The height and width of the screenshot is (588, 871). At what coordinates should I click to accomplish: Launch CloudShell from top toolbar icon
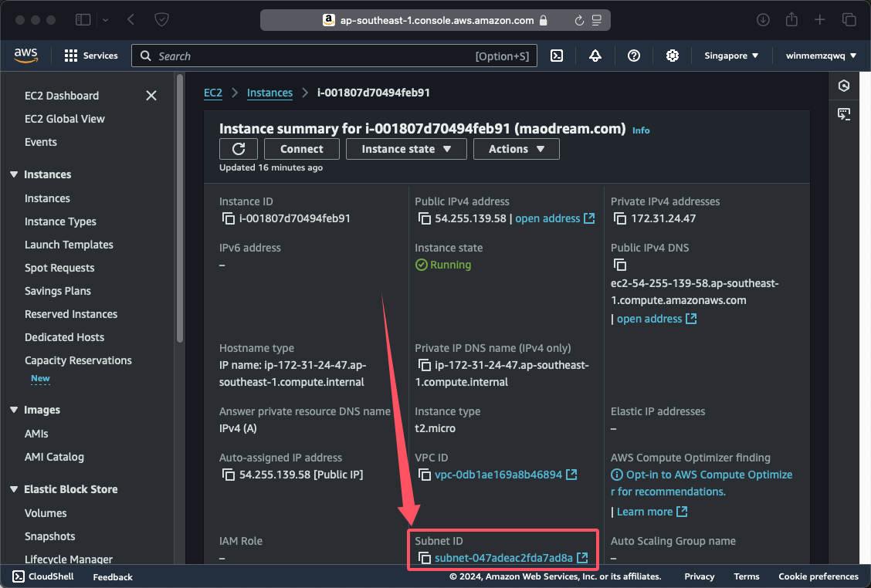pyautogui.click(x=557, y=56)
